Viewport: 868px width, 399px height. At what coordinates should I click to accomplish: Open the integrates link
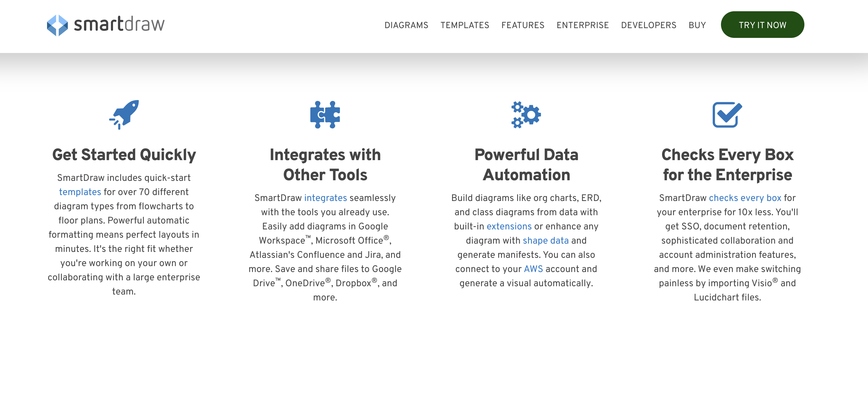point(325,198)
